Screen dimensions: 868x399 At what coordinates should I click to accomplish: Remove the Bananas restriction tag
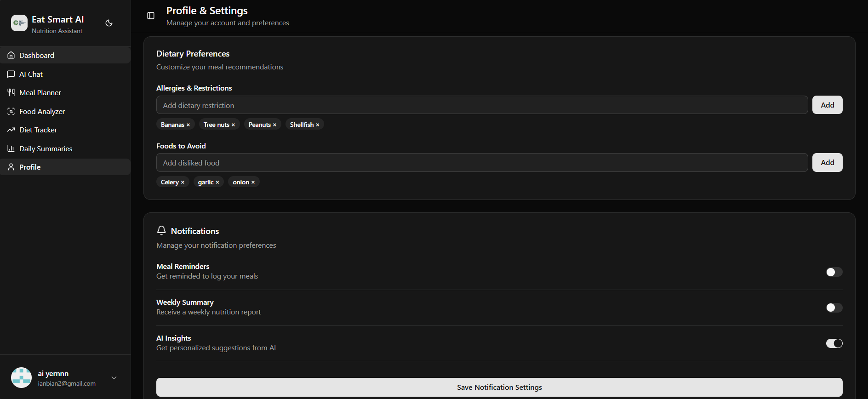(x=188, y=125)
